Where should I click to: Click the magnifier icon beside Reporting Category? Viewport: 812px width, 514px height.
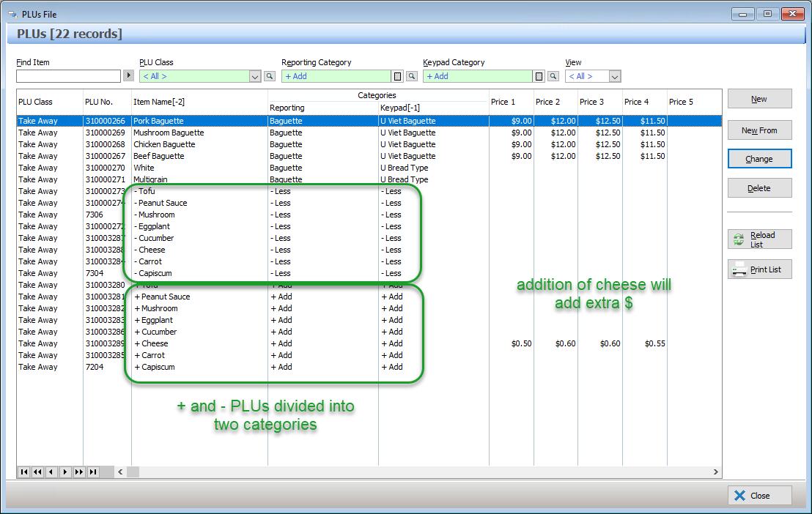[411, 76]
